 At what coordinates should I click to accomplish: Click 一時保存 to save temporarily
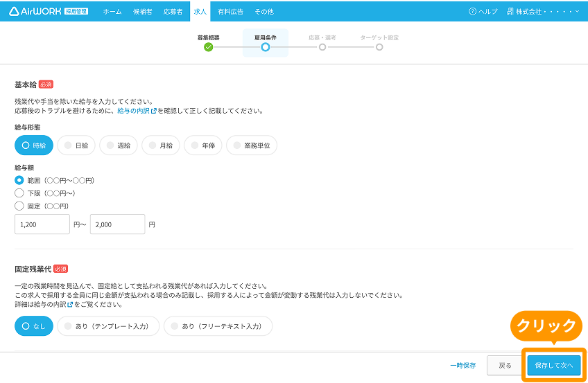pyautogui.click(x=462, y=366)
